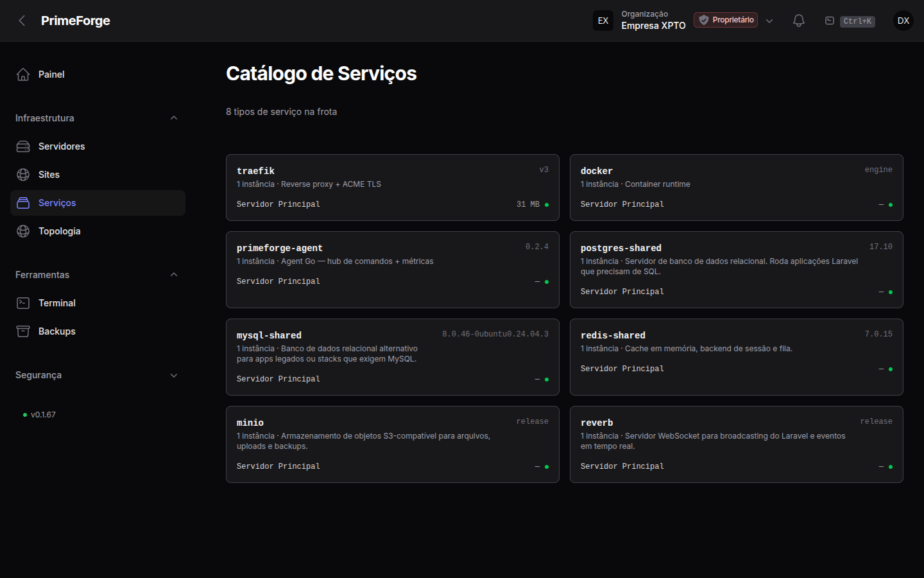Open the docker service card title

click(597, 171)
